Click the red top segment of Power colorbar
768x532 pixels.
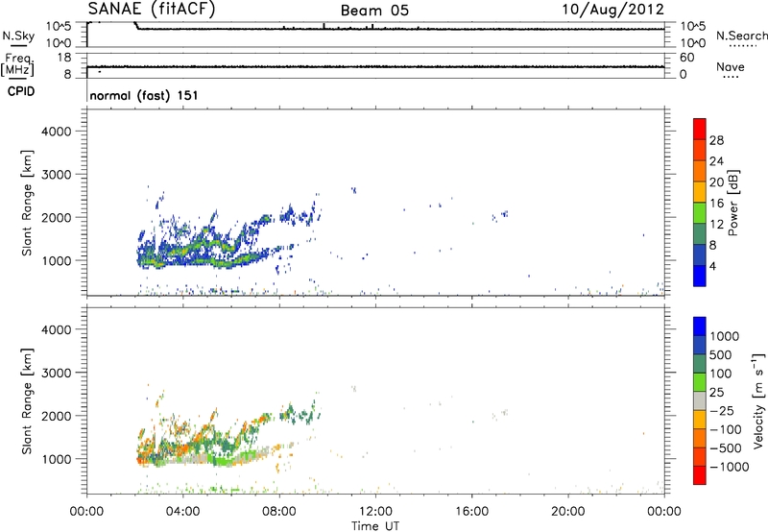700,130
